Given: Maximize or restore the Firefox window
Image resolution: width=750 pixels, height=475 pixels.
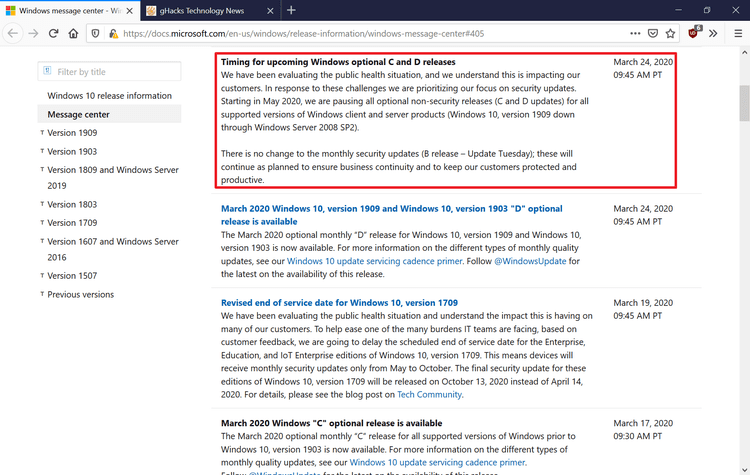Looking at the screenshot, I should point(707,10).
